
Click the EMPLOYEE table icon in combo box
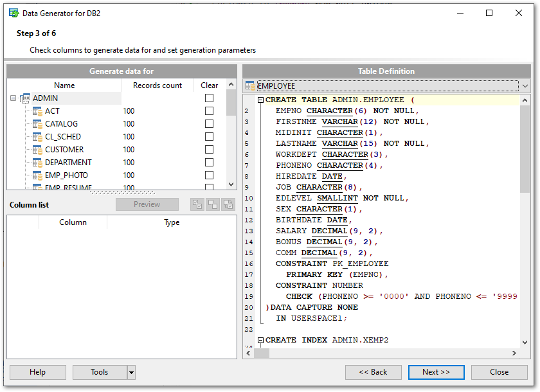[x=250, y=85]
